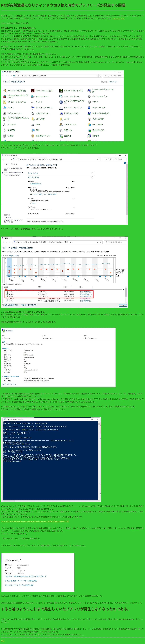The image size is (145, 644).
Task: Open RemoteApp とデスクトップ接続 item
Action: pos(100,91)
